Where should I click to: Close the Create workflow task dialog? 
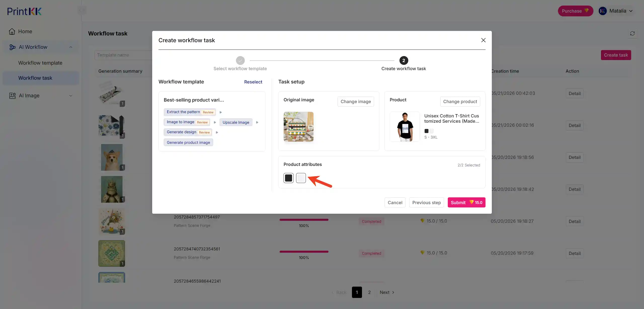tap(483, 40)
